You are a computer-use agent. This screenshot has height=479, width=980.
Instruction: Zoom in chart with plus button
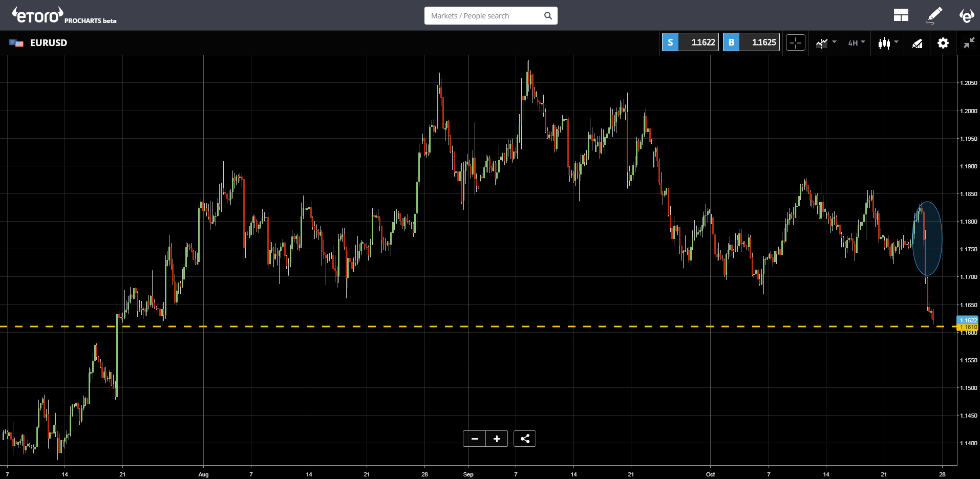pos(497,439)
